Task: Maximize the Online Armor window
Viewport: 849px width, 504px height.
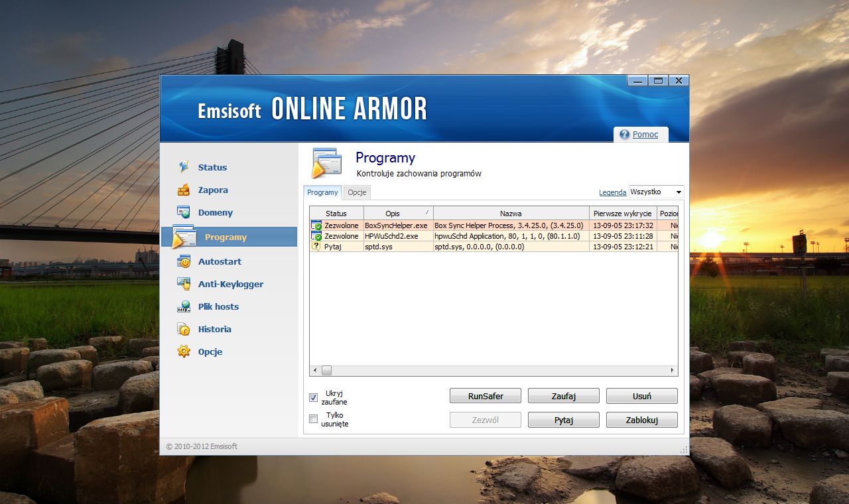Action: coord(658,81)
